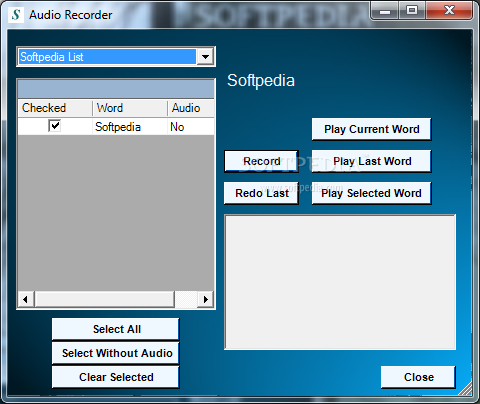The image size is (480, 404).
Task: Select the 'No' audio cell
Action: [x=191, y=127]
